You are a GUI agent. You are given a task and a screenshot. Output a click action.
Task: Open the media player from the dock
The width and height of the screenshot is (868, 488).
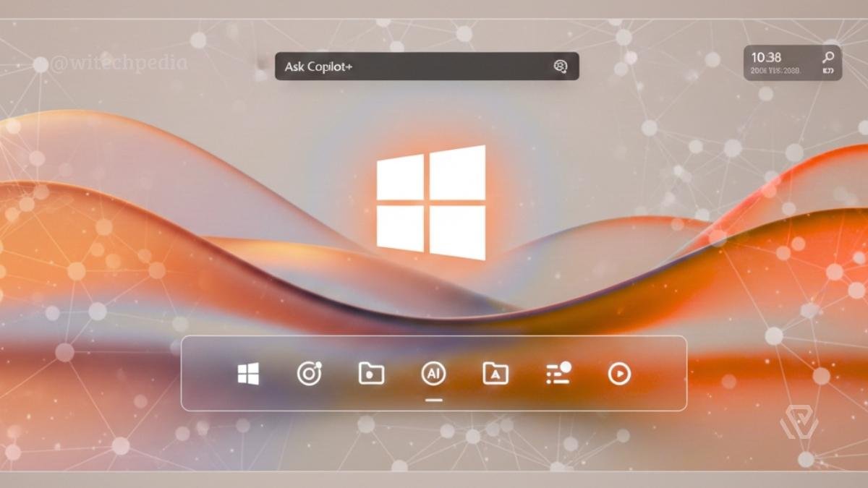(620, 374)
